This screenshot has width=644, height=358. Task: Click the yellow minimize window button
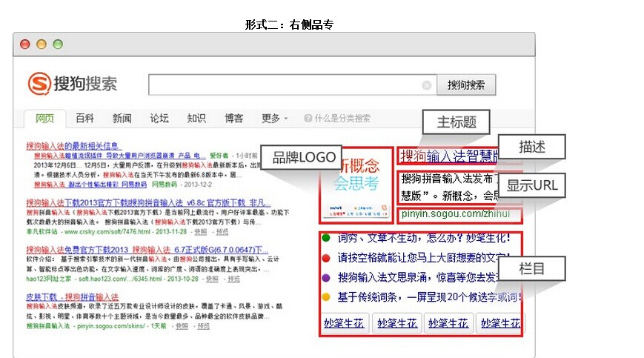click(x=42, y=44)
